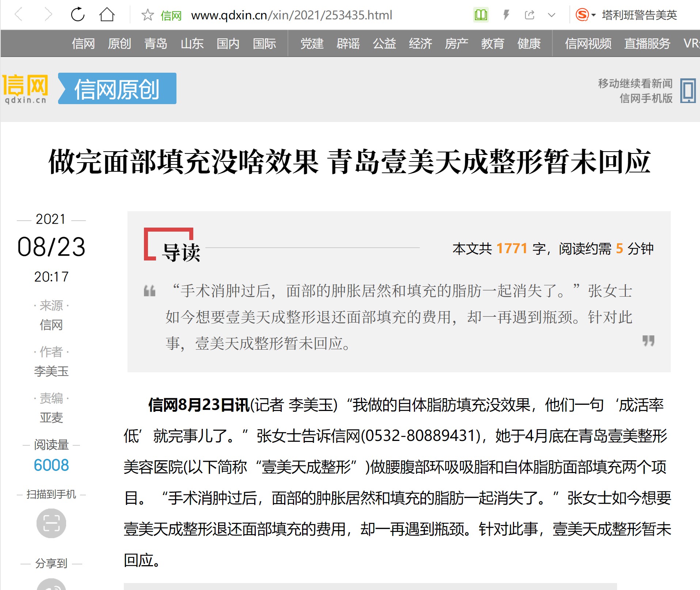Open 经济 nav section
The height and width of the screenshot is (590, 700).
421,43
